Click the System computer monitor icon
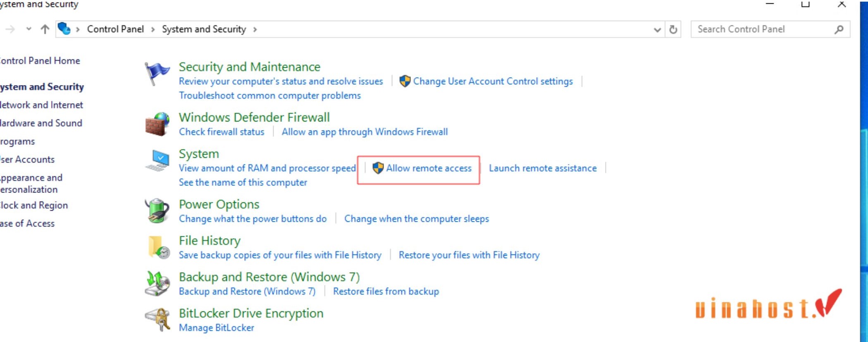Screen dimensions: 868x342 [x=157, y=161]
